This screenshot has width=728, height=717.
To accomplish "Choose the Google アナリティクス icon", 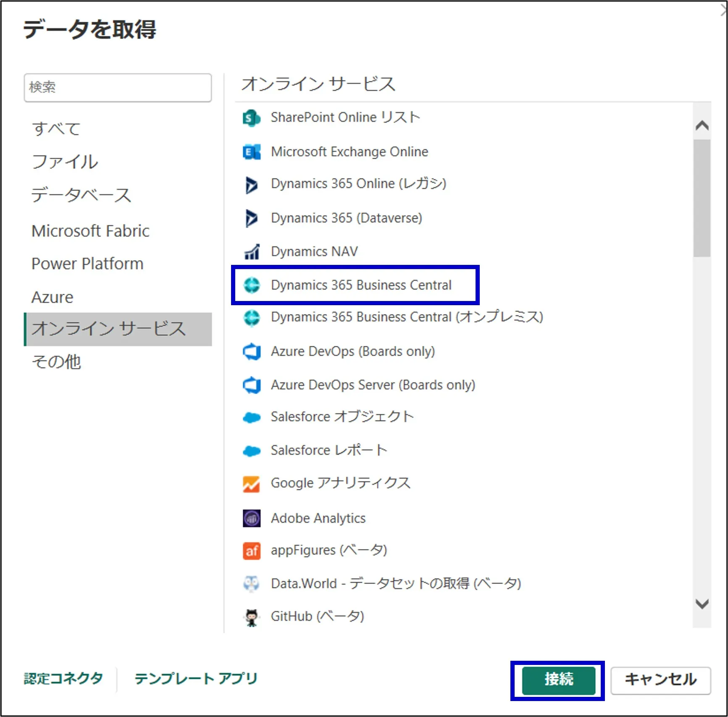I will pyautogui.click(x=251, y=484).
